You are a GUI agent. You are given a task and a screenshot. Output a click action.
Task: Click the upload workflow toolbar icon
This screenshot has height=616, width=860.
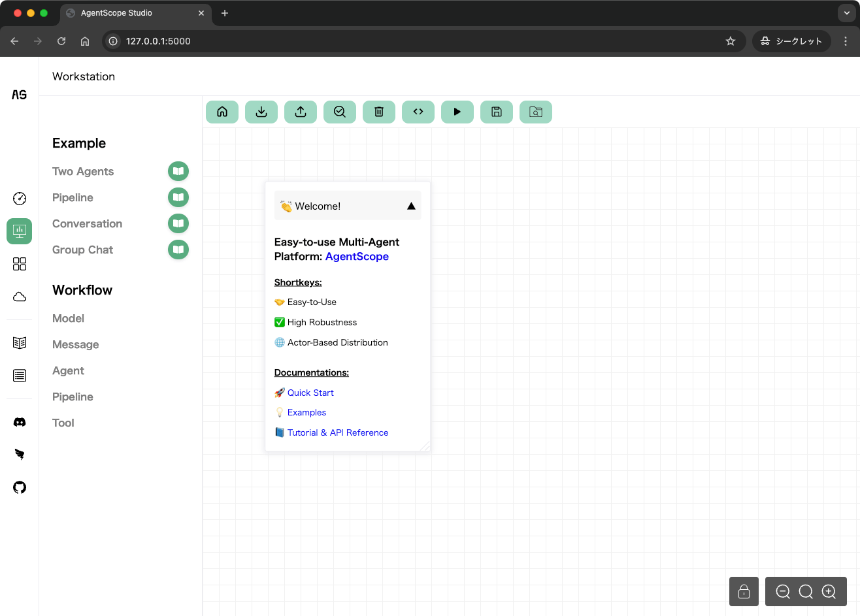click(301, 112)
